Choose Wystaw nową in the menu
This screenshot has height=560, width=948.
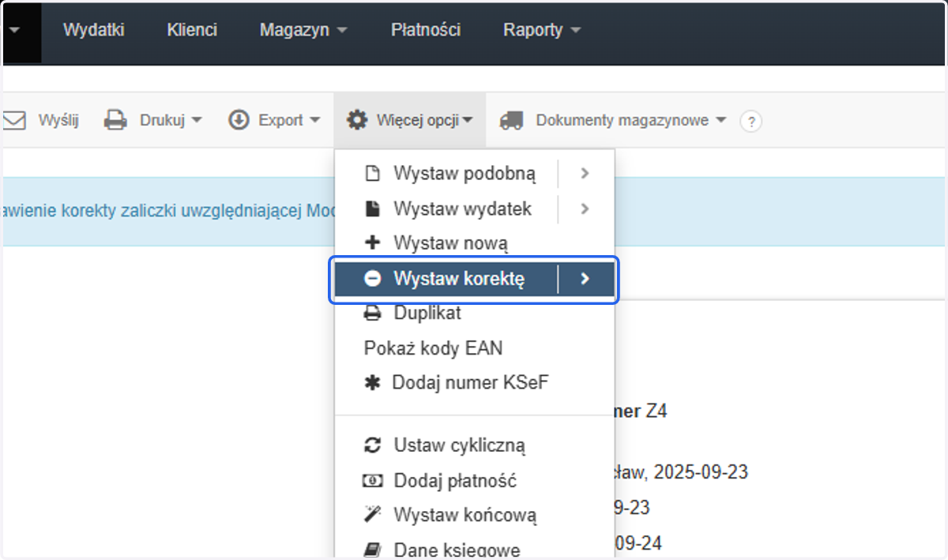point(451,243)
